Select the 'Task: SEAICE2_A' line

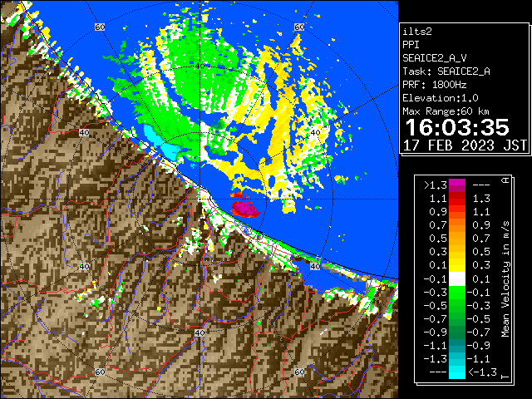coord(446,71)
